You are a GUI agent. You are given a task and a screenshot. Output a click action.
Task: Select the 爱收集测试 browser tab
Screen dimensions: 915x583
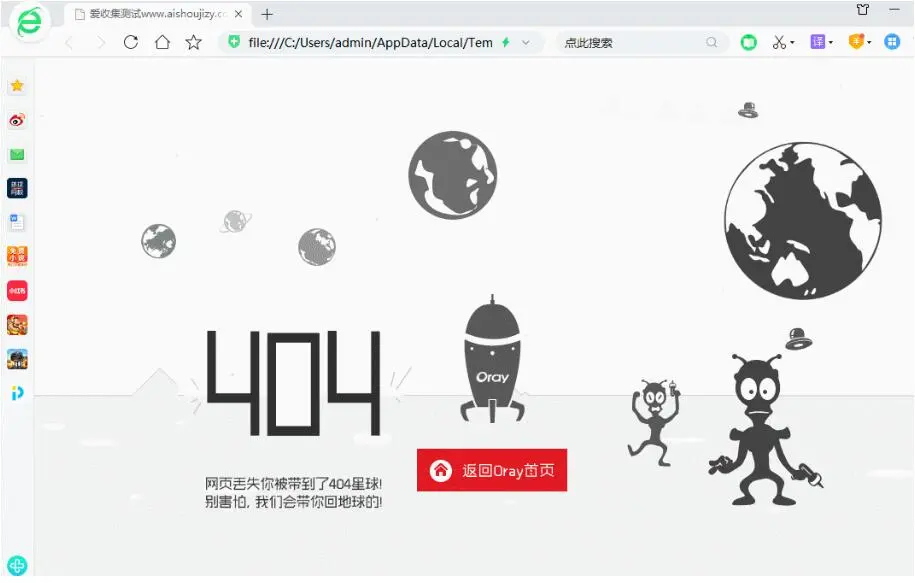tap(150, 14)
